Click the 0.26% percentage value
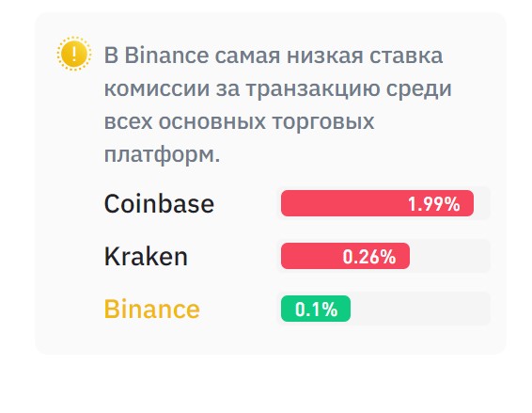 point(369,257)
